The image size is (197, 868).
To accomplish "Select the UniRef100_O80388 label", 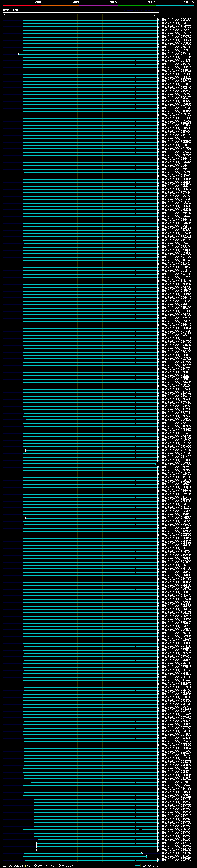I will (177, 464).
